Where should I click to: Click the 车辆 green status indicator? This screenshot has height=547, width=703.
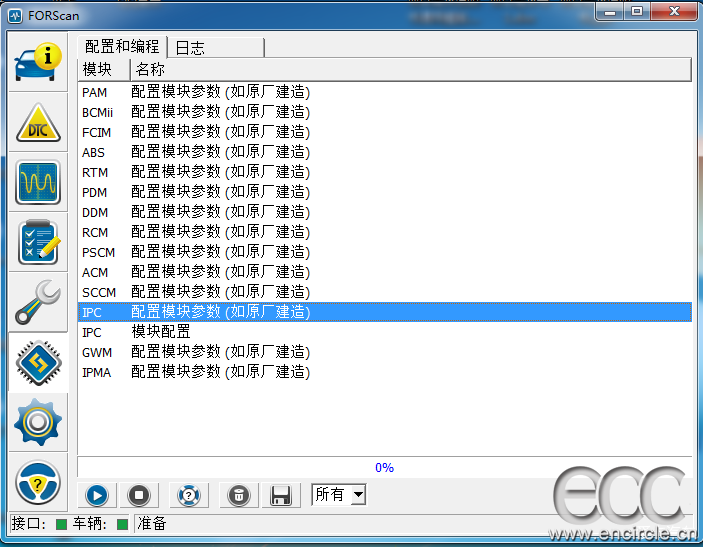[122, 524]
